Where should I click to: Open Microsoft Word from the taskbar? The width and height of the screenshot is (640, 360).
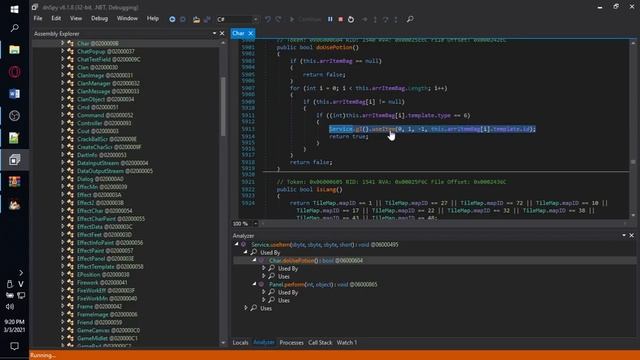(14, 94)
